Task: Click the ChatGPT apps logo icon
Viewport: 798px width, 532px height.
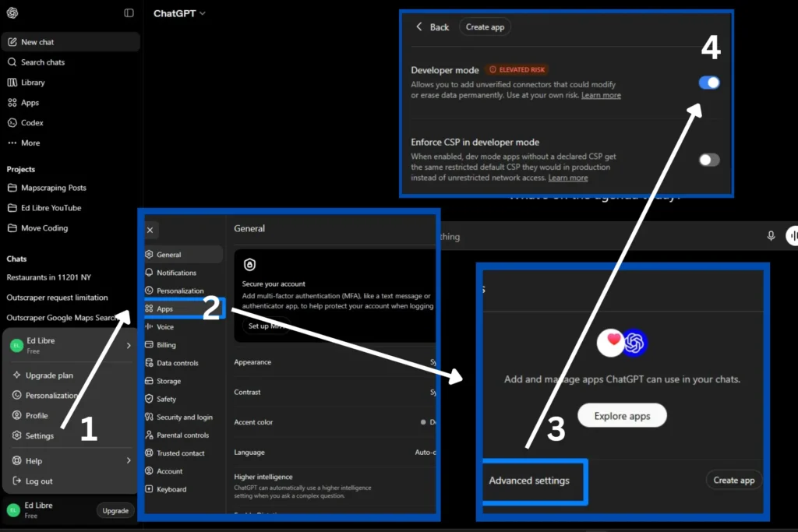Action: tap(634, 343)
